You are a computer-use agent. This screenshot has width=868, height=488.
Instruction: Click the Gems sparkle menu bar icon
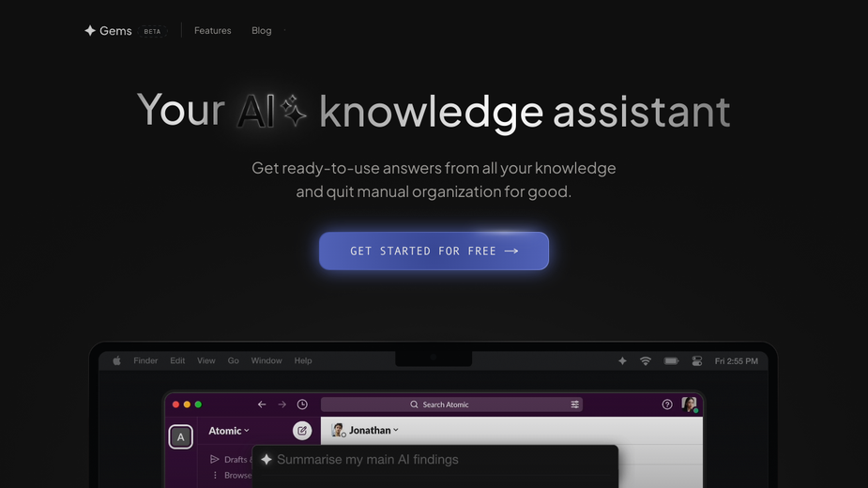coord(622,360)
